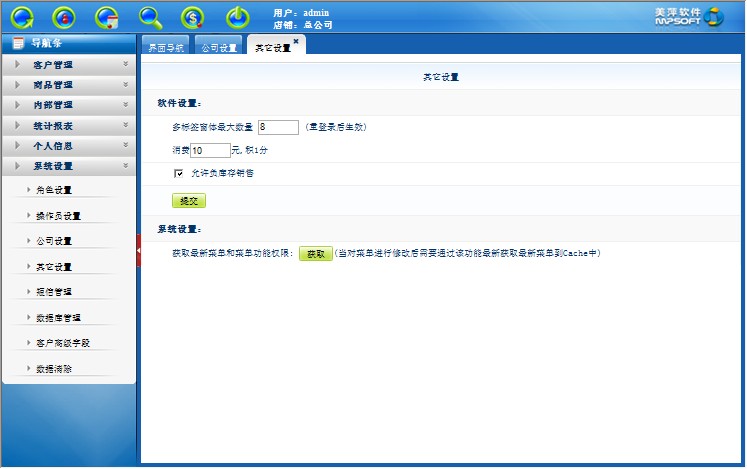Viewport: 747px width, 469px height.
Task: Toggle the 允许负库存销售 checkbox
Action: point(179,173)
